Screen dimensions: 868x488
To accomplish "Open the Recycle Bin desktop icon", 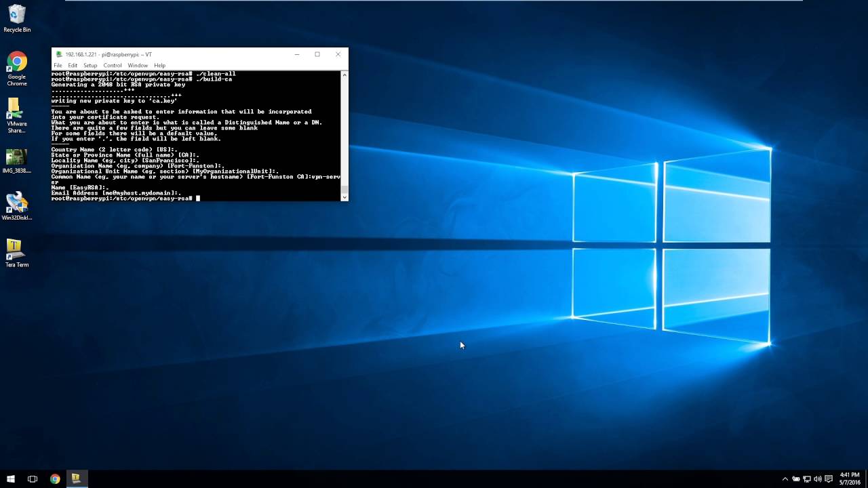I will pos(17,18).
